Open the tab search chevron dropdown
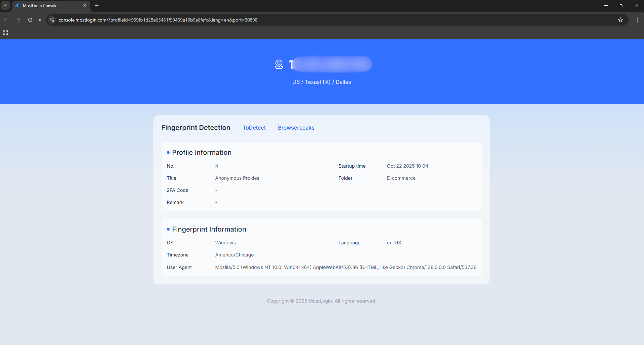The image size is (644, 345). pyautogui.click(x=5, y=5)
